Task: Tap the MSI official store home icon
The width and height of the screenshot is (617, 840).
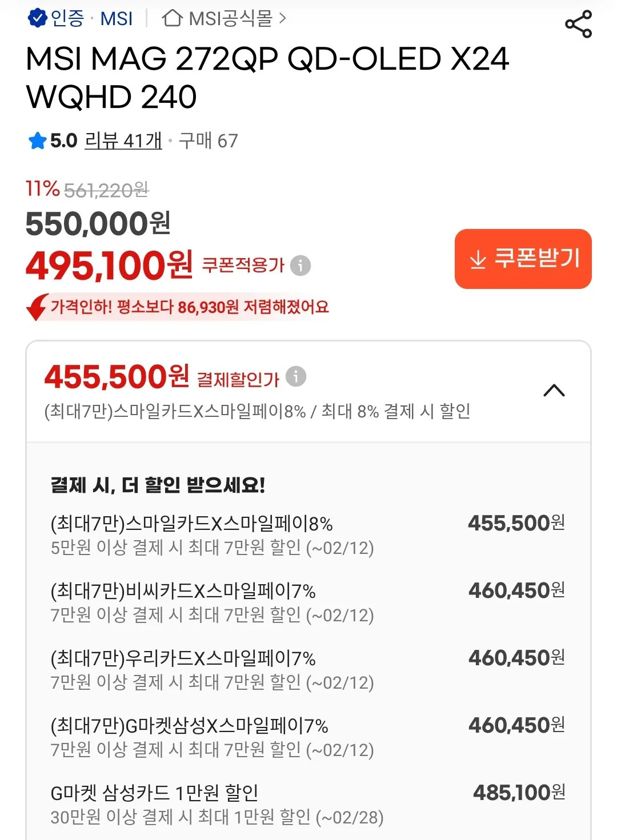Action: pos(172,18)
